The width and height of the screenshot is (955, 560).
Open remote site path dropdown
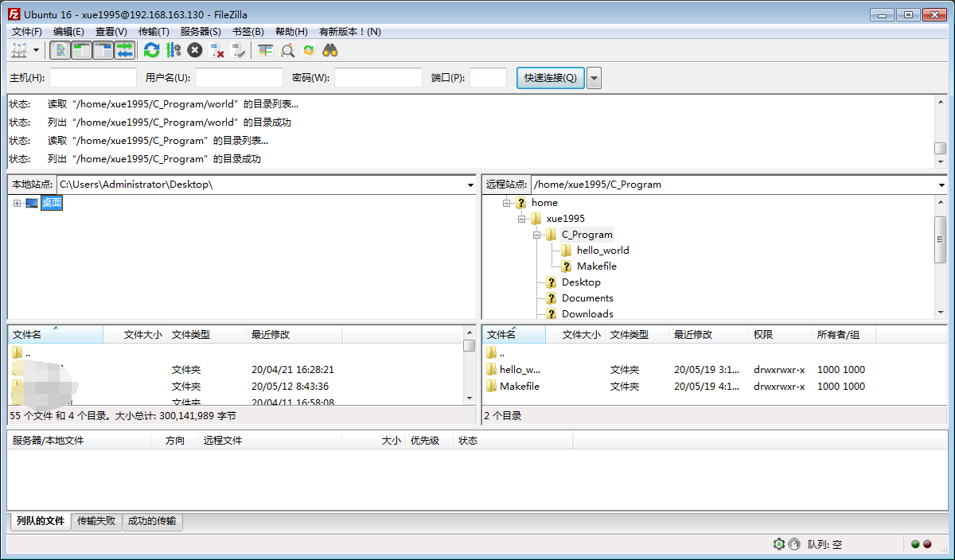pos(941,185)
